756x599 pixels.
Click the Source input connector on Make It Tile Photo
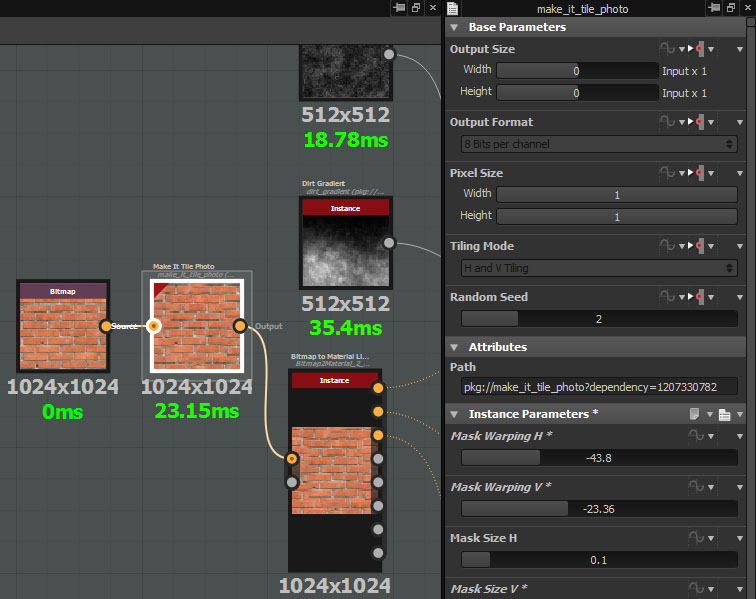[153, 326]
